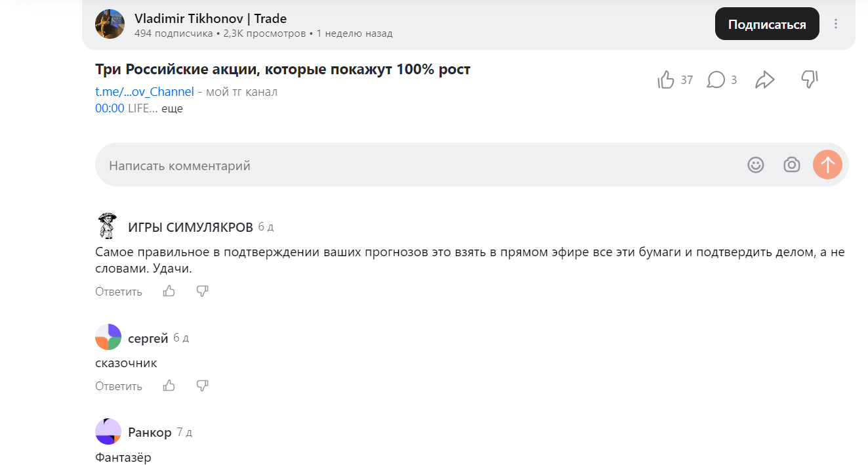Dislike the comment by ИГРЫ СИМУЛЯКРОВ
Viewport: 868px width, 465px height.
click(x=202, y=291)
